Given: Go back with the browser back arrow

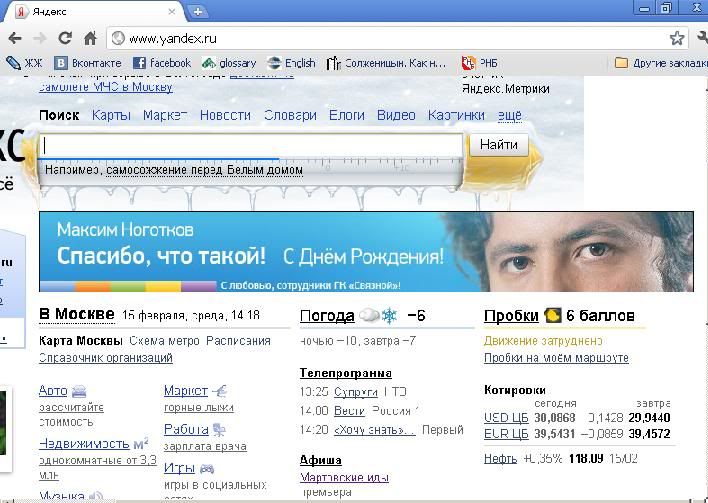Looking at the screenshot, I should coord(15,38).
